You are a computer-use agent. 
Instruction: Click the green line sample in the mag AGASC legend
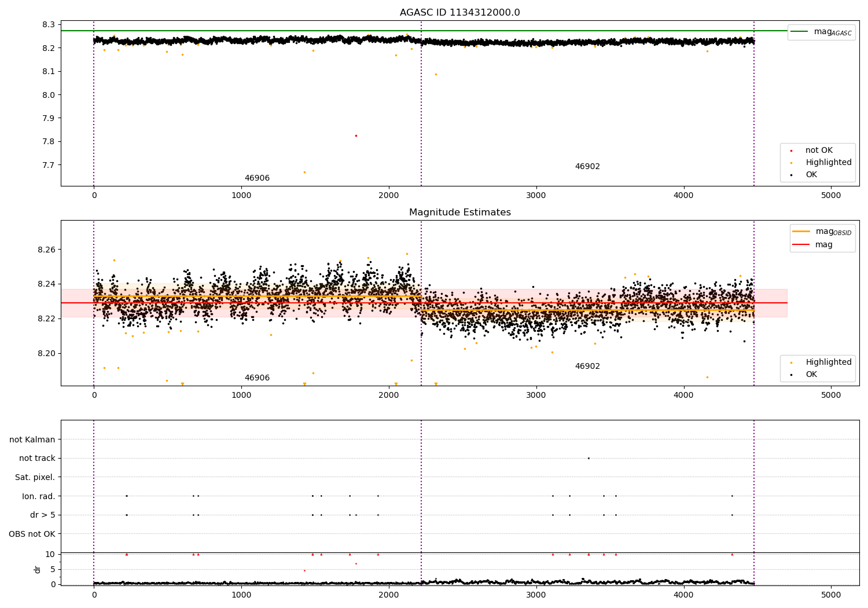[x=800, y=32]
